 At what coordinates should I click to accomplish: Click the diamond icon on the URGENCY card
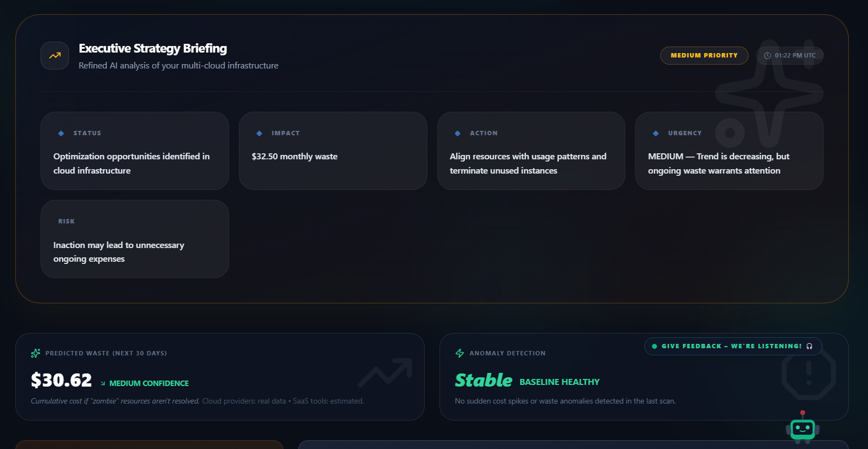point(654,133)
